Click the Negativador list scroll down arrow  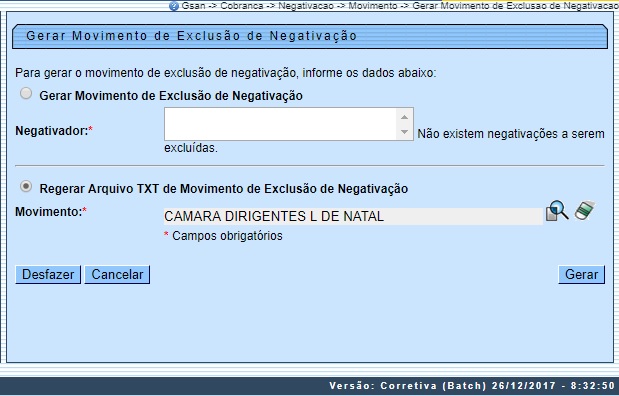pyautogui.click(x=404, y=132)
